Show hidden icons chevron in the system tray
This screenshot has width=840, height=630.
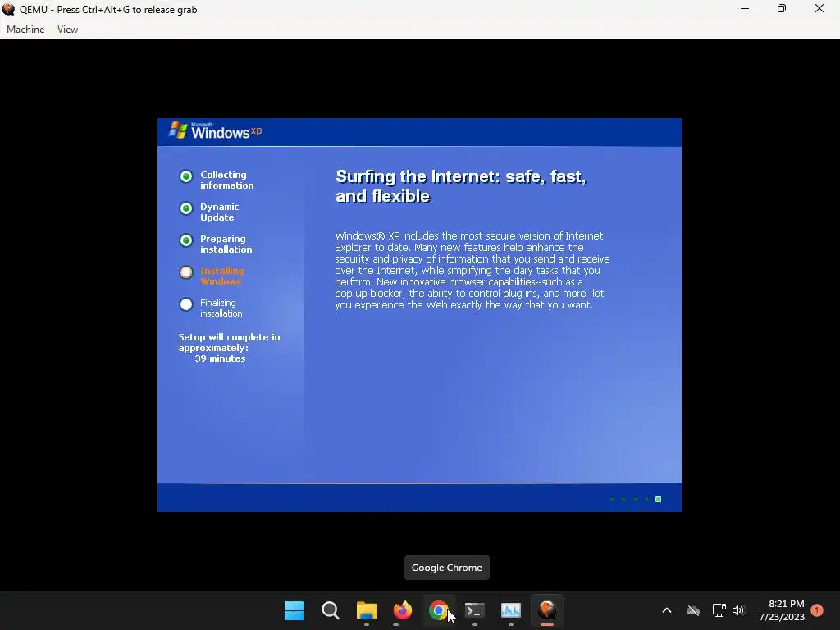coord(666,610)
